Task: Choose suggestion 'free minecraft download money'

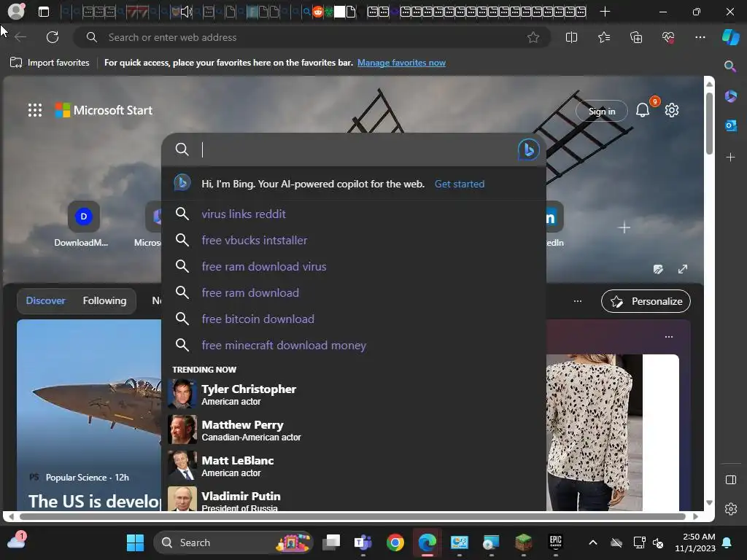Action: pyautogui.click(x=354, y=345)
